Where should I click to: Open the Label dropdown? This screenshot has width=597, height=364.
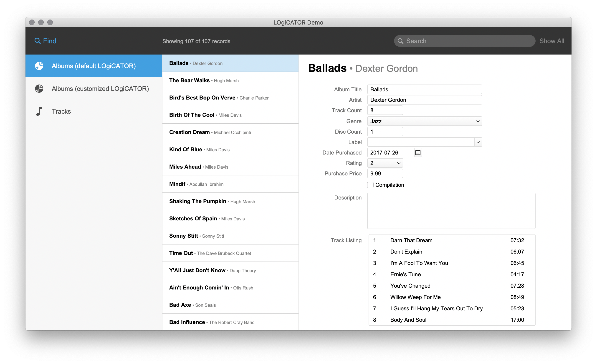(x=478, y=142)
